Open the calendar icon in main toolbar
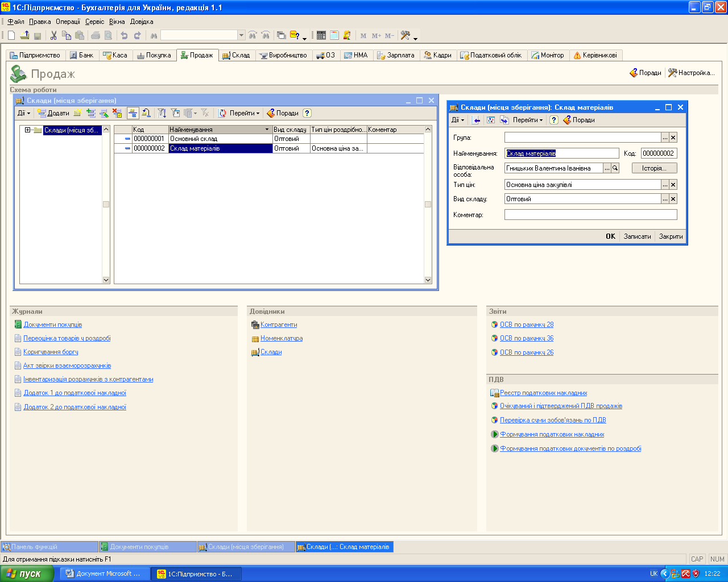This screenshot has width=728, height=582. point(334,35)
